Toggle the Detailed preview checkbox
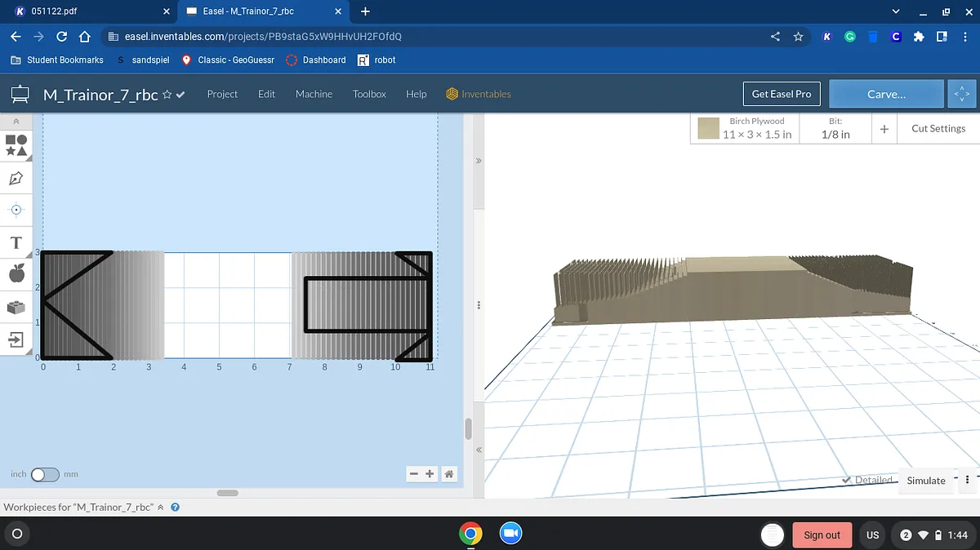This screenshot has width=980, height=550. tap(847, 480)
